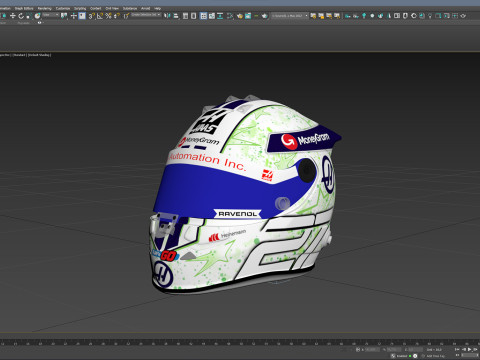Open the Graph Editors menu
This screenshot has height=360, width=480.
point(24,8)
